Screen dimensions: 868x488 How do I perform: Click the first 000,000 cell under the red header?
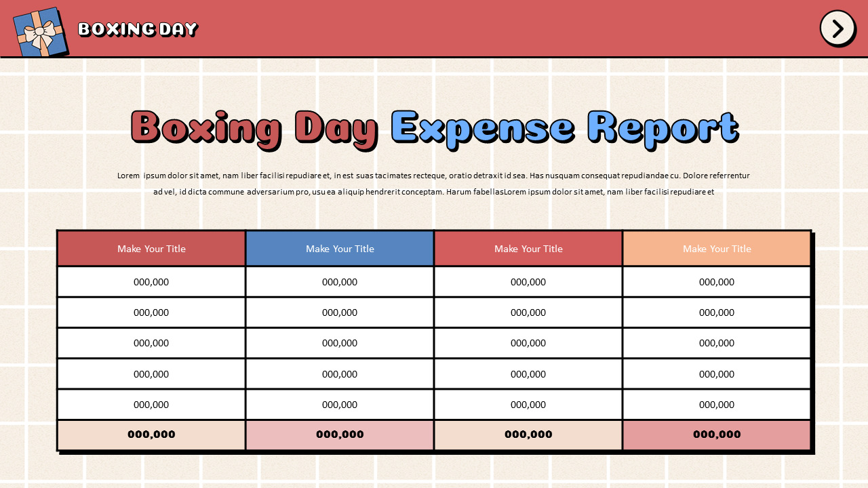151,281
